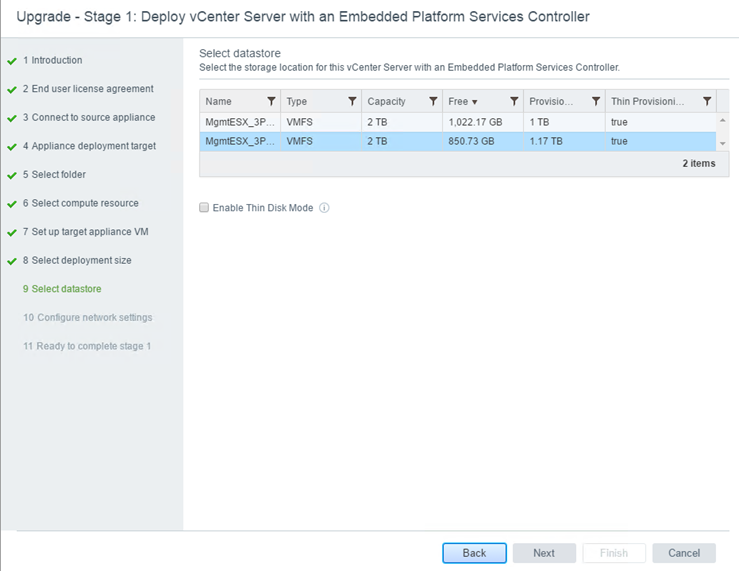
Task: Sort by the Capacity column header
Action: [386, 101]
